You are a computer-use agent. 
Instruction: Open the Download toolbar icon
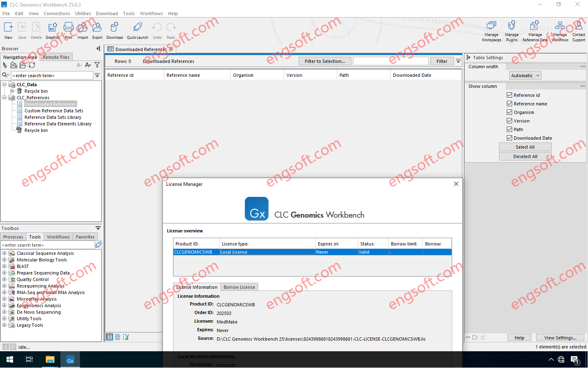tap(114, 27)
